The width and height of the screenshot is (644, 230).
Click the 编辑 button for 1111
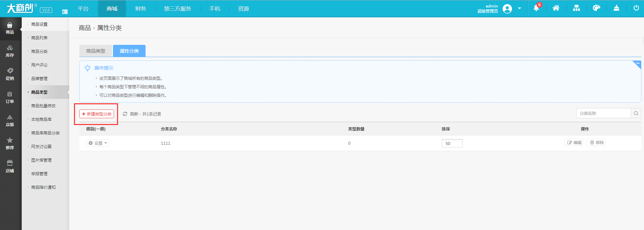(x=574, y=142)
